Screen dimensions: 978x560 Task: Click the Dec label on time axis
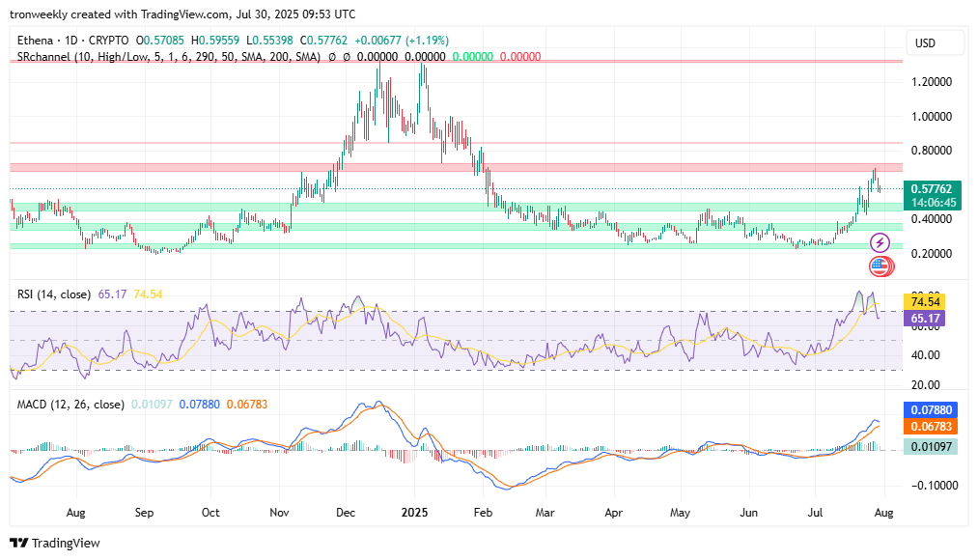(346, 513)
